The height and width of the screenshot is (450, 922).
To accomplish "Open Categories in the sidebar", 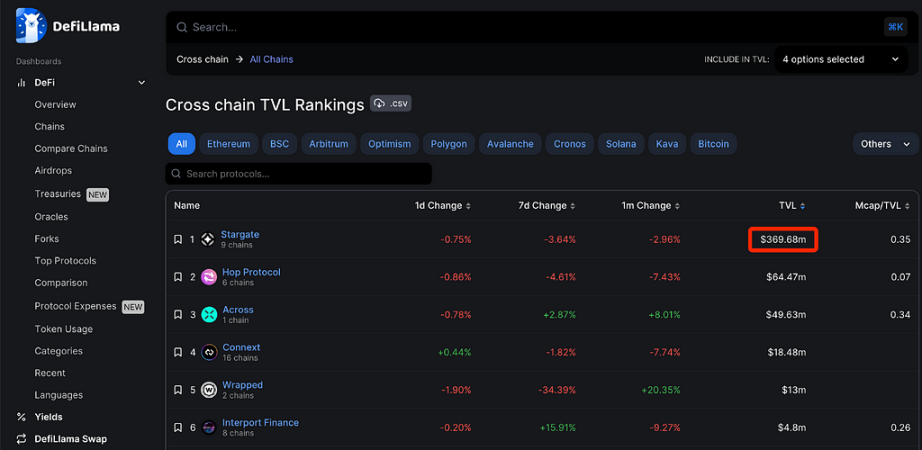I will (x=58, y=351).
